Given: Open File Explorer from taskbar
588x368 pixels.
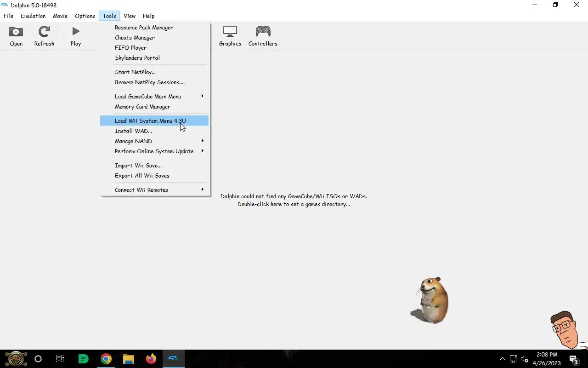Looking at the screenshot, I should coord(128,359).
